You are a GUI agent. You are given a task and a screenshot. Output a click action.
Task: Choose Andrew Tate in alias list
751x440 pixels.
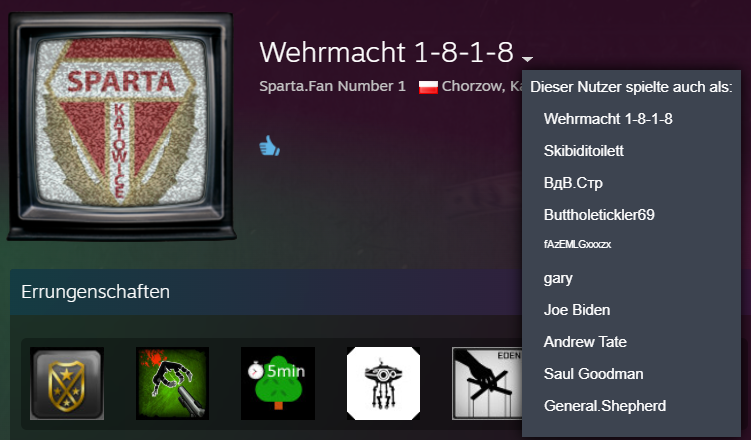click(585, 342)
